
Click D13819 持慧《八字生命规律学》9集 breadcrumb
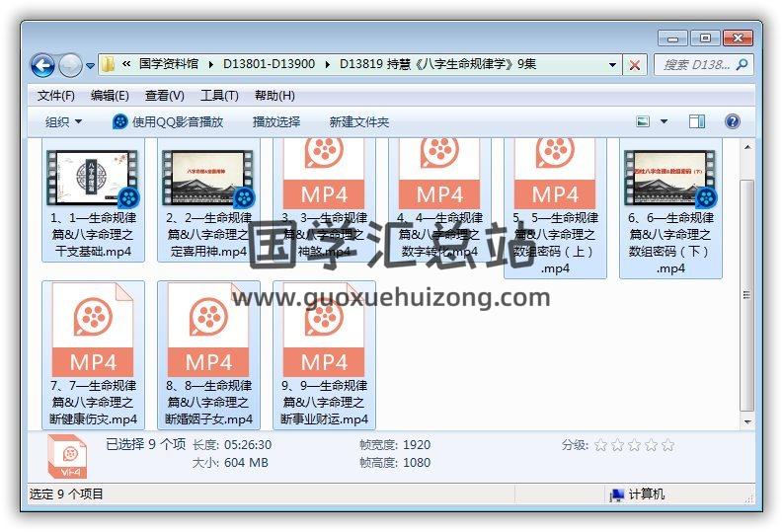[x=438, y=64]
